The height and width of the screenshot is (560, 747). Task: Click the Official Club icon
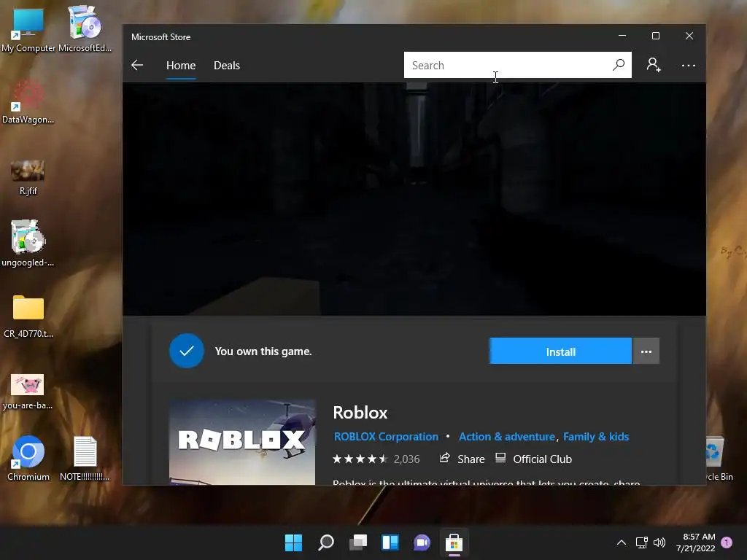(x=500, y=459)
